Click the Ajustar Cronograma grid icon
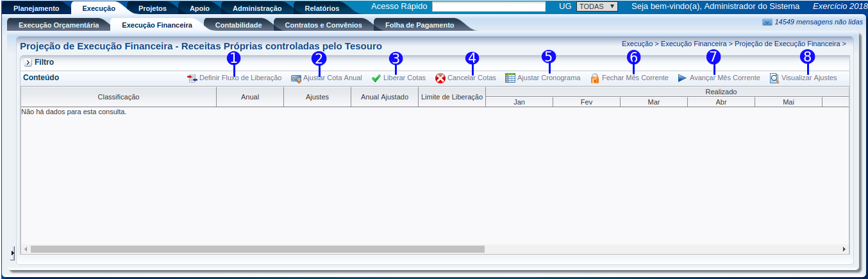The width and height of the screenshot is (868, 279). 510,78
